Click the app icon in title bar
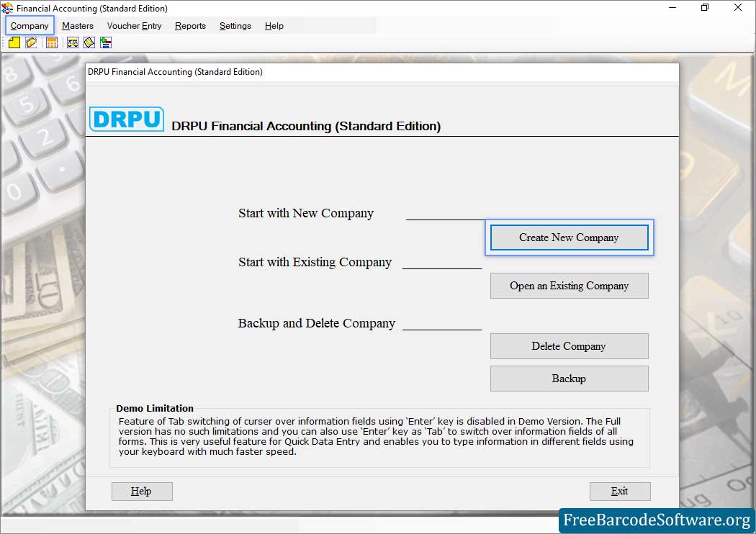Image resolution: width=756 pixels, height=534 pixels. 7,8
